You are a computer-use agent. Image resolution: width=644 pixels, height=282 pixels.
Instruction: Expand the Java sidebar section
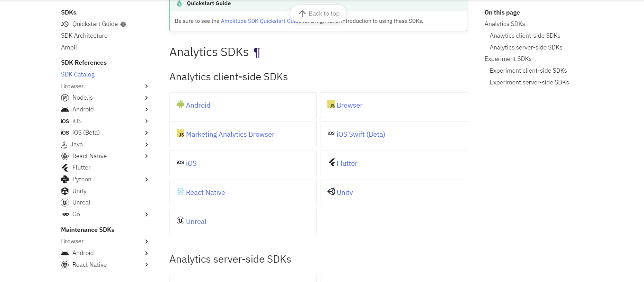coord(147,145)
